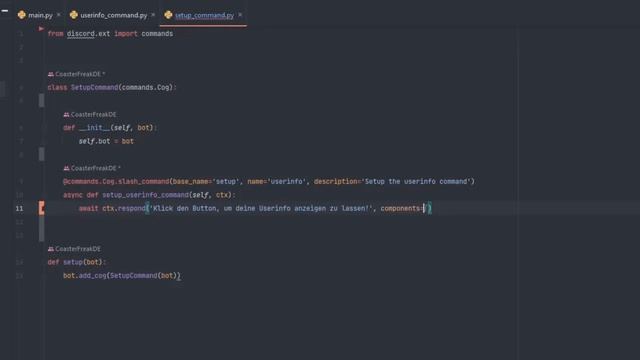
Task: Switch to the main.py editor tab
Action: coord(40,15)
